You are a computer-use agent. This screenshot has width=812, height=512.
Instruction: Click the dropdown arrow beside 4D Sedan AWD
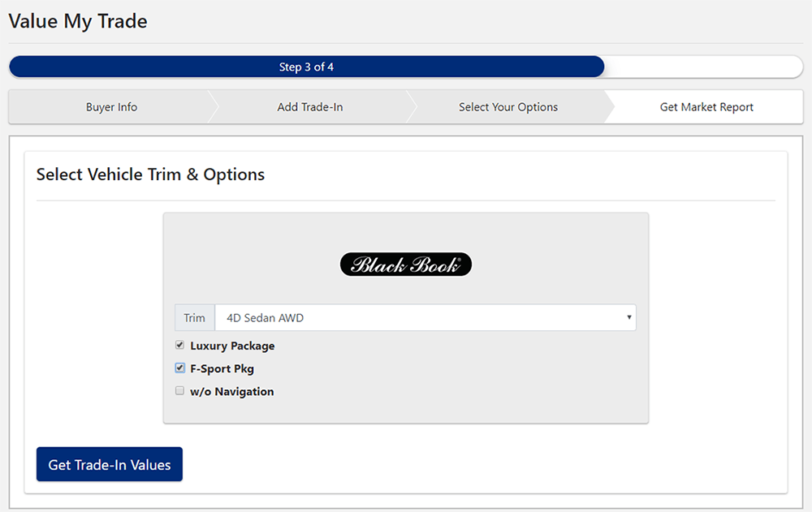click(628, 317)
